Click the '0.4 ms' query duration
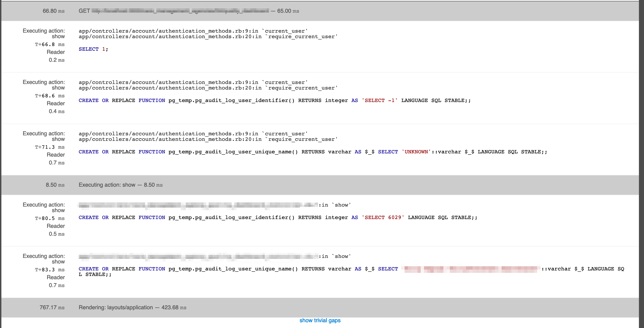The width and height of the screenshot is (644, 328). click(57, 111)
